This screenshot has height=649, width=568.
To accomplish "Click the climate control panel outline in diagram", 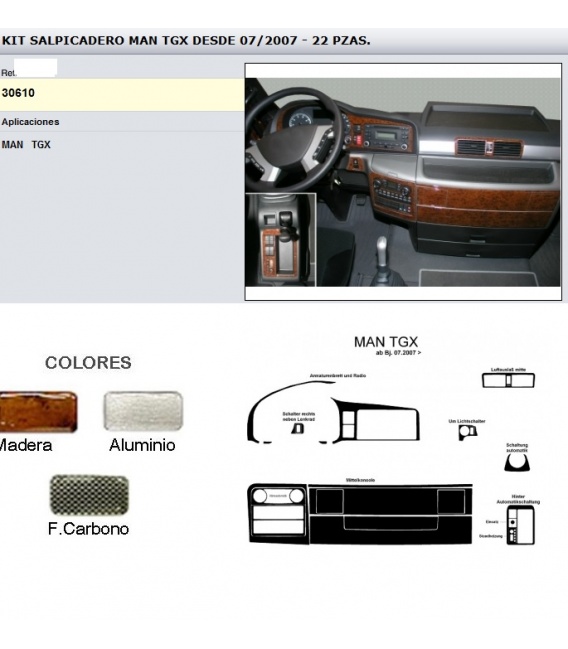I will pyautogui.click(x=278, y=514).
